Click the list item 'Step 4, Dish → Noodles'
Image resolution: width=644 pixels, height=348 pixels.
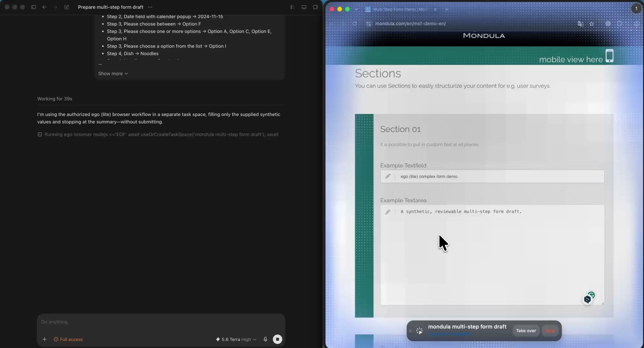(x=133, y=53)
